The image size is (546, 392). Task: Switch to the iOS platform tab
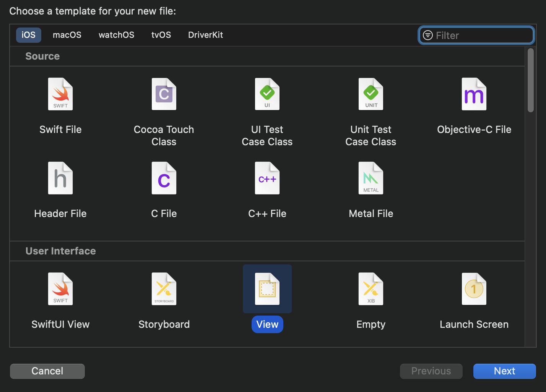pos(29,35)
